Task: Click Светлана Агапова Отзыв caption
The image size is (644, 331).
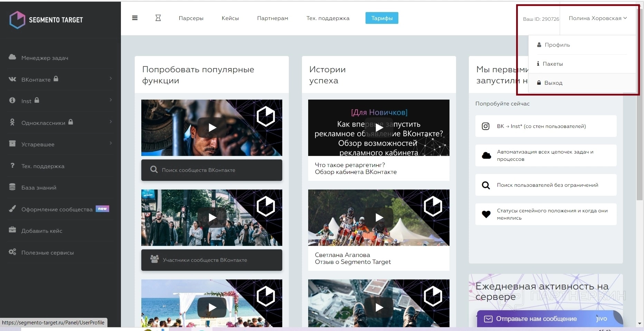Action: 353,258
